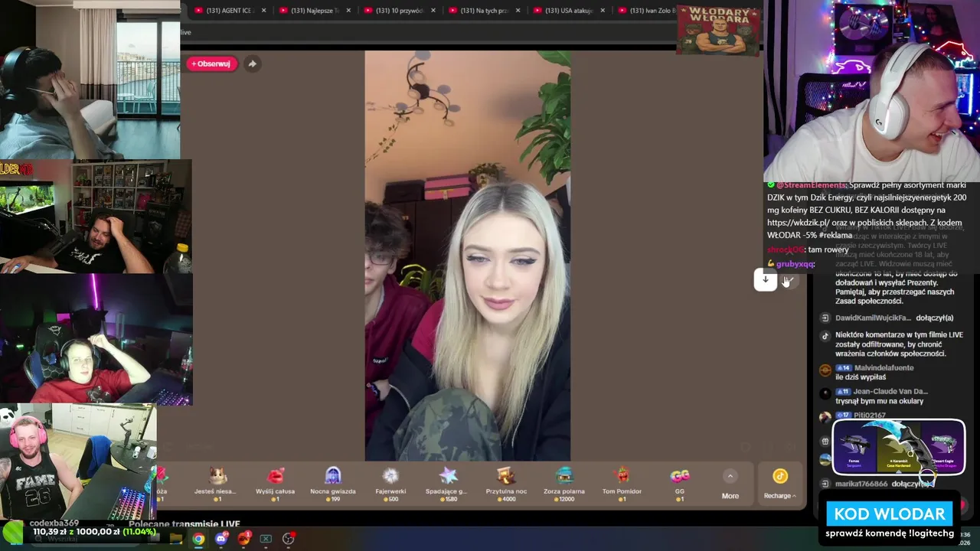The width and height of the screenshot is (980, 551).
Task: Open Chrome from the taskbar
Action: (x=198, y=539)
